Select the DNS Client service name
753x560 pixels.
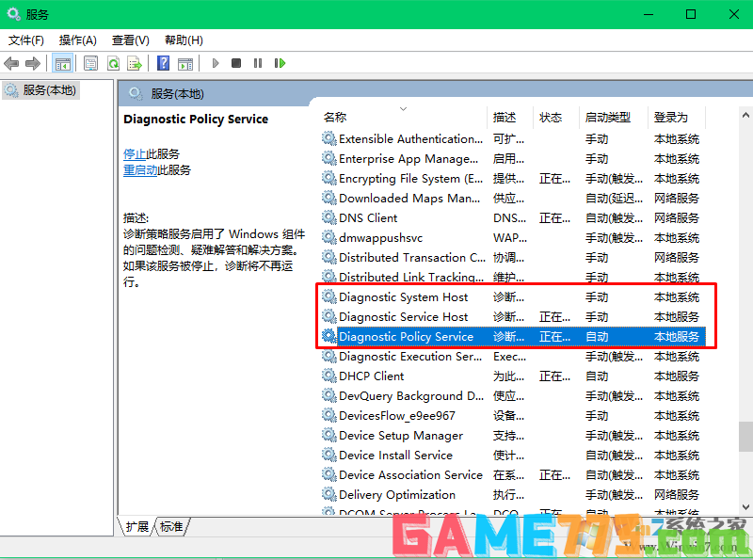coord(368,218)
